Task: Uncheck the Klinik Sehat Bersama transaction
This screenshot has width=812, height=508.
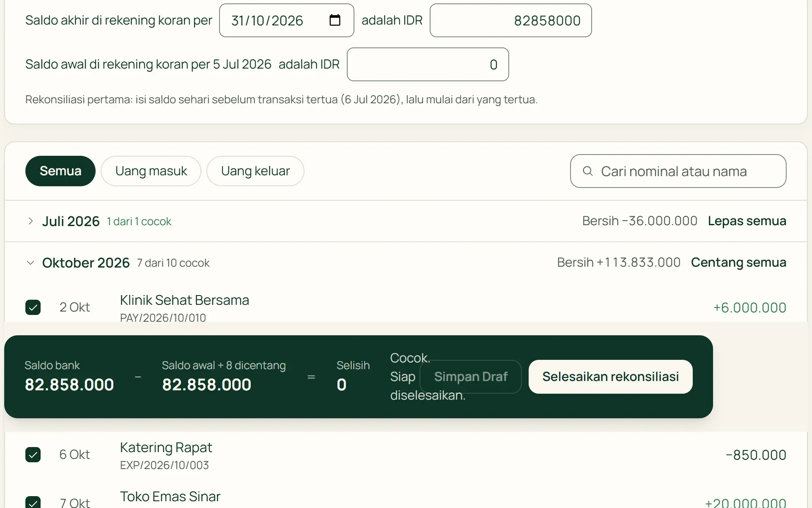Action: (x=33, y=307)
